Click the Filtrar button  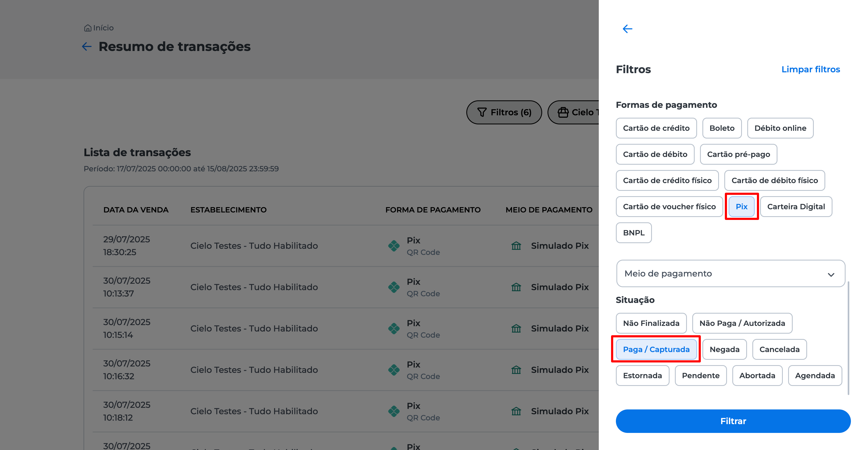(733, 421)
